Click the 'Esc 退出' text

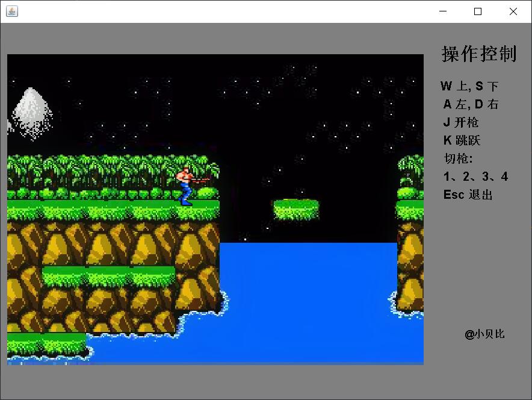coord(468,195)
